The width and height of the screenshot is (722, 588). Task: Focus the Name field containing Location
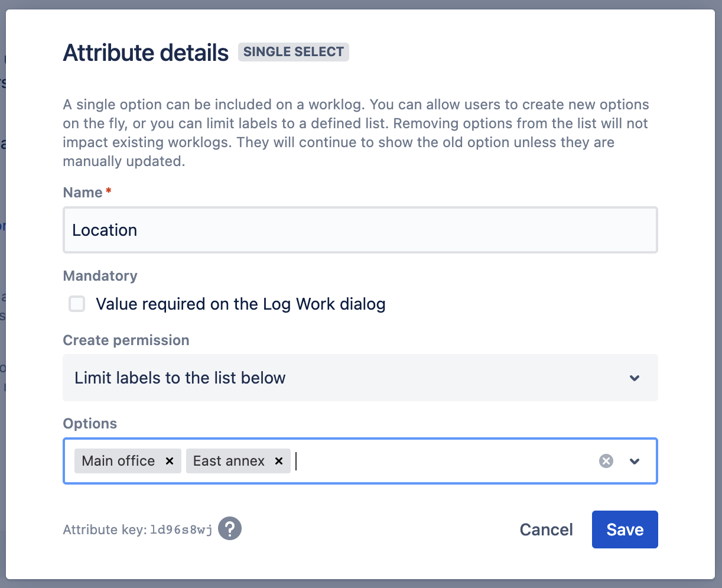360,230
